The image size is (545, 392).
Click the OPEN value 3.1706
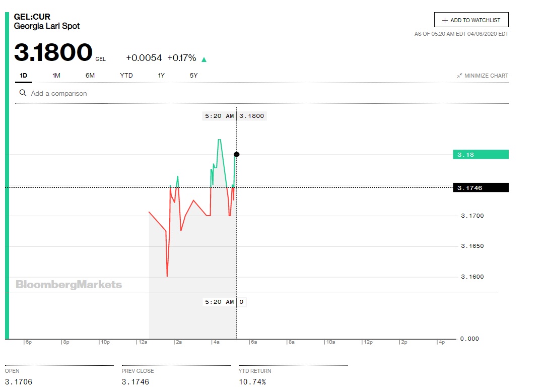19,382
